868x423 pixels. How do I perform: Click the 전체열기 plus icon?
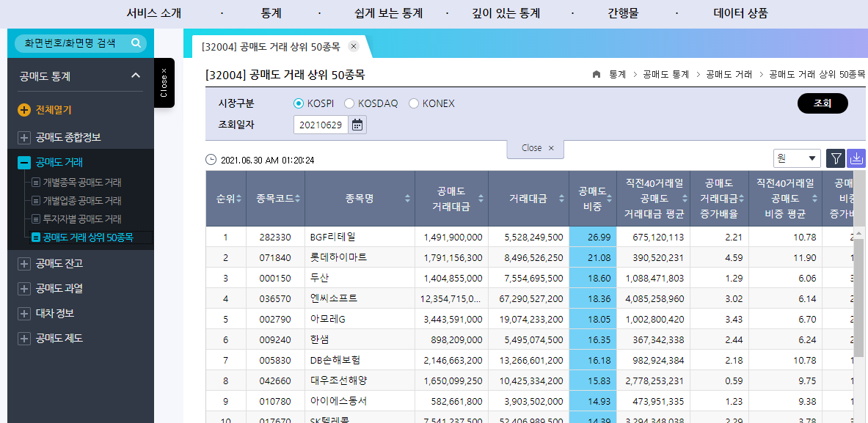click(x=24, y=110)
